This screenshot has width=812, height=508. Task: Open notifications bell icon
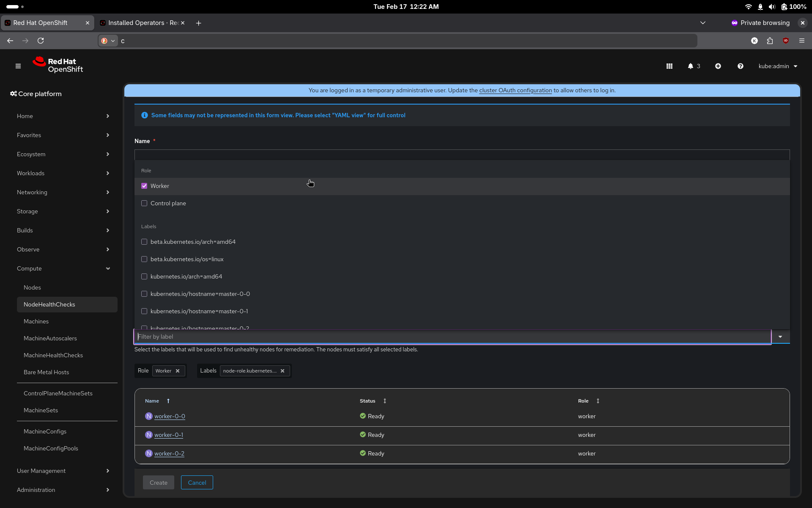point(691,66)
